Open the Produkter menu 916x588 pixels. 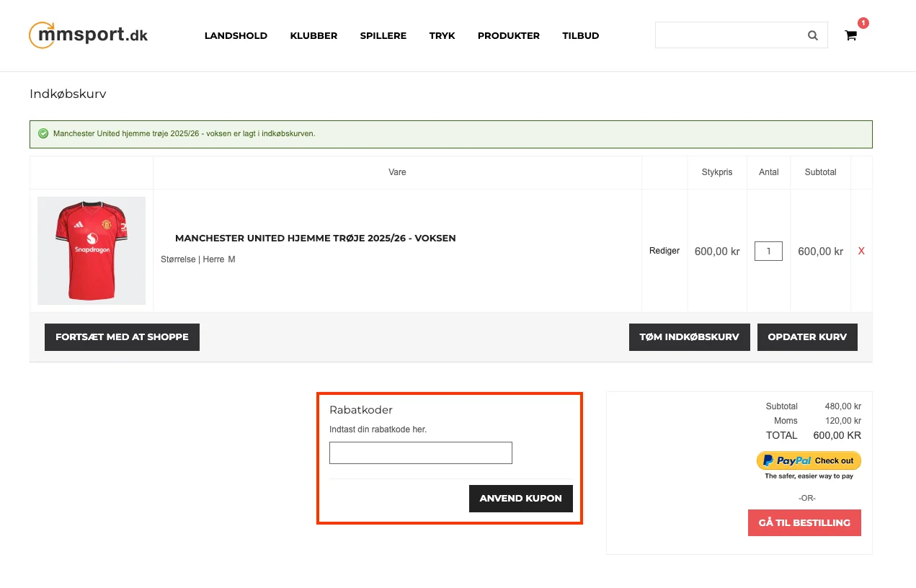tap(508, 35)
